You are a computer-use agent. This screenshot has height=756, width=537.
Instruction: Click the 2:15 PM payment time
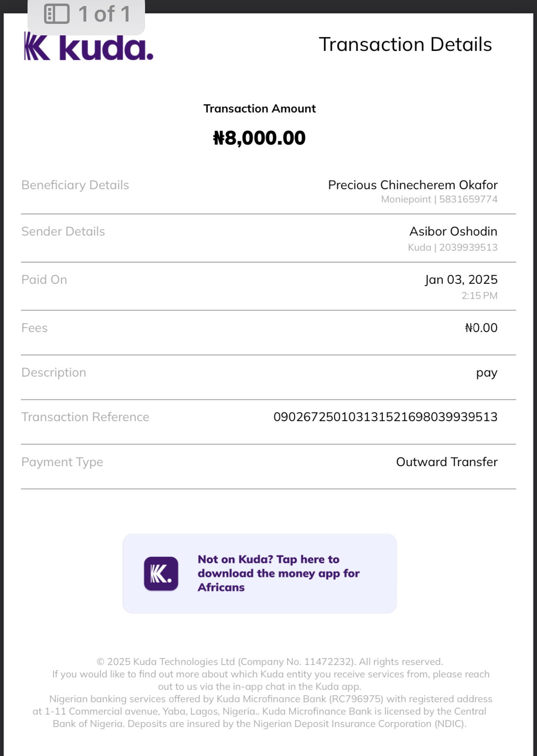[x=479, y=296]
